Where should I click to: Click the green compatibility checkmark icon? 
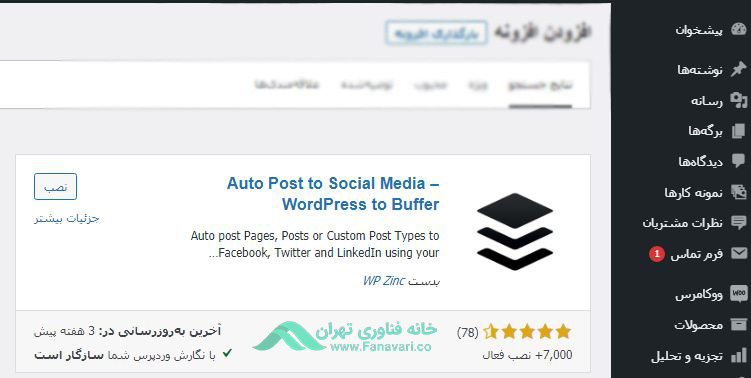(x=227, y=354)
